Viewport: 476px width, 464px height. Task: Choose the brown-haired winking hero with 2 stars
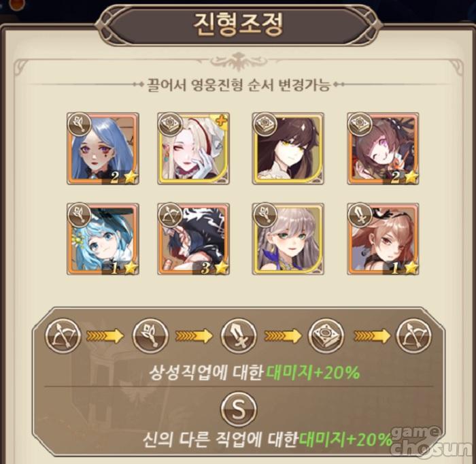pos(383,148)
